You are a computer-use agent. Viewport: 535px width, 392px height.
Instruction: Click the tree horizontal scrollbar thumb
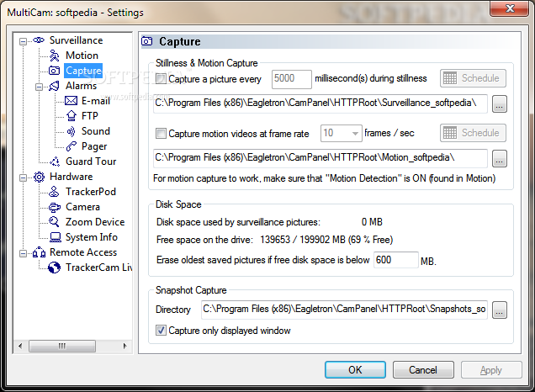click(x=62, y=346)
